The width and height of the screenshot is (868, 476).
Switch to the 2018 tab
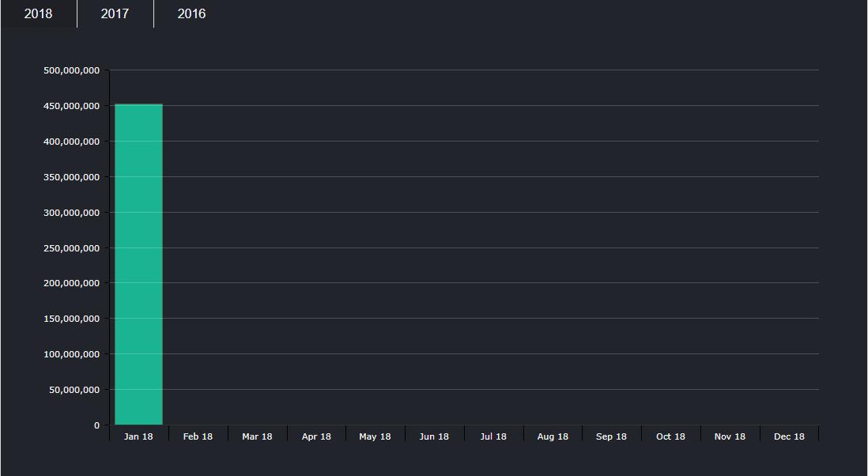click(38, 14)
